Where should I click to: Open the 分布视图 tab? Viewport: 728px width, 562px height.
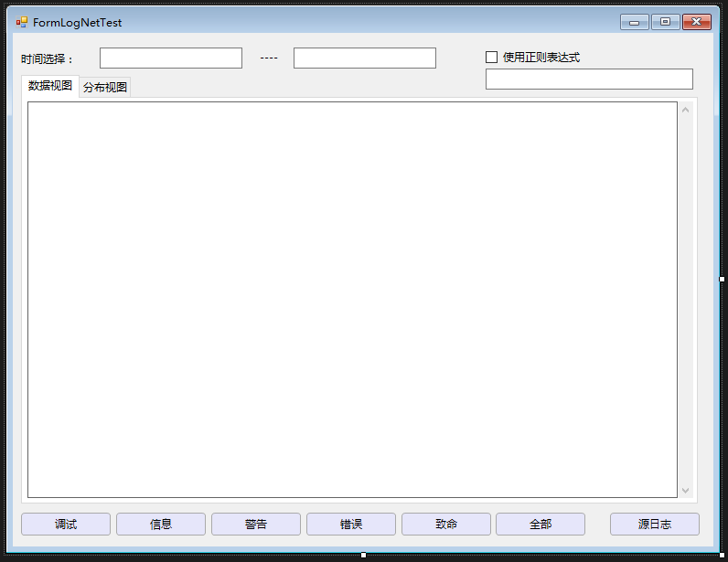[105, 87]
